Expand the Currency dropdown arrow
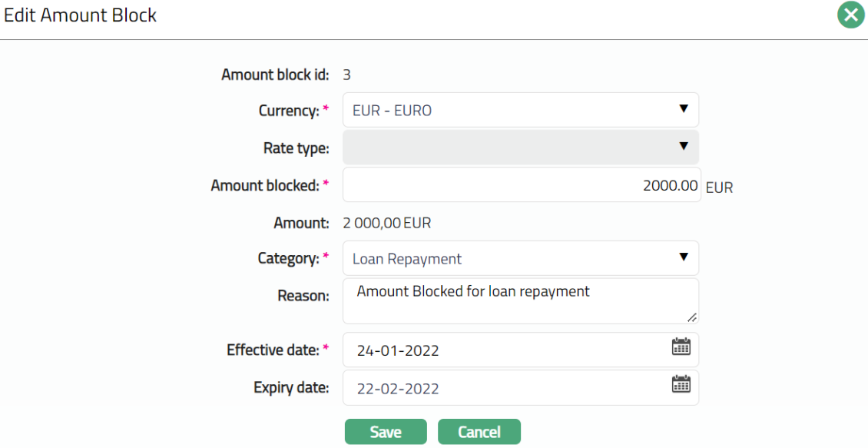The height and width of the screenshot is (448, 868). pos(684,109)
